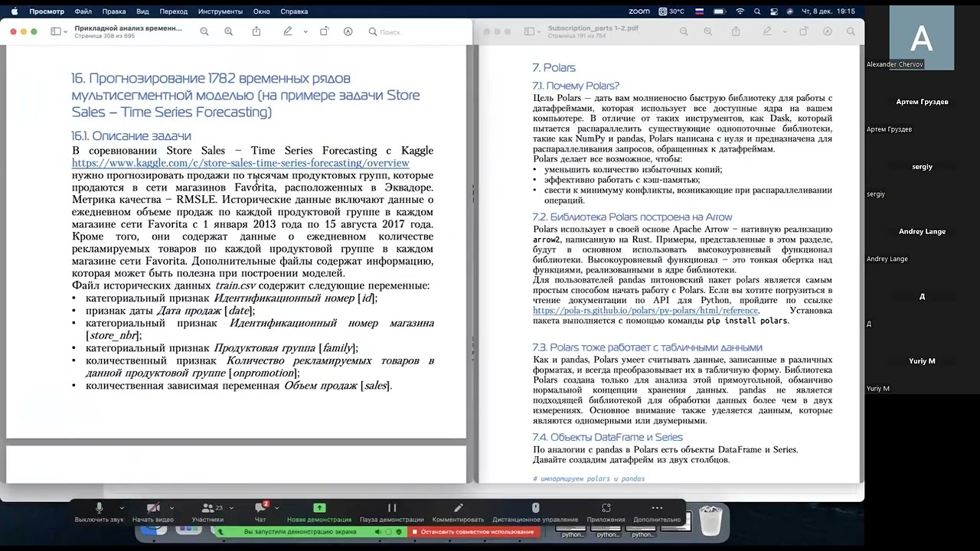The image size is (980, 551).
Task: Open Spotlight search in menu bar
Action: click(757, 11)
